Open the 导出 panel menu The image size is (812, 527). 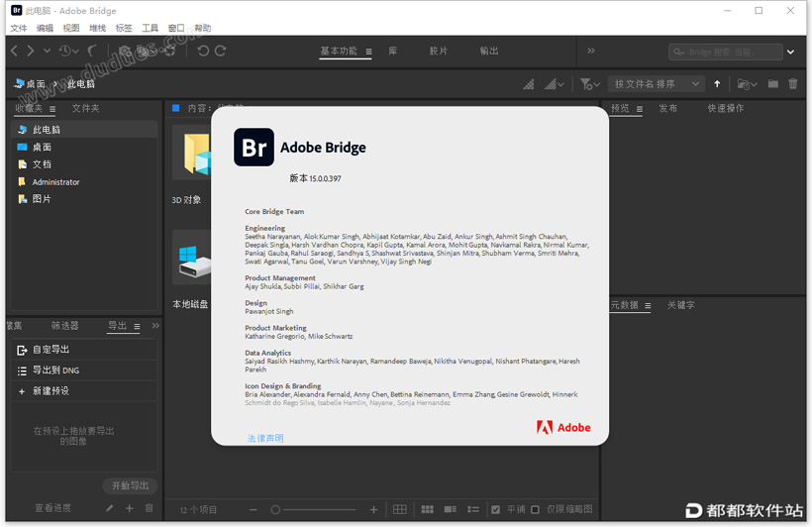137,327
